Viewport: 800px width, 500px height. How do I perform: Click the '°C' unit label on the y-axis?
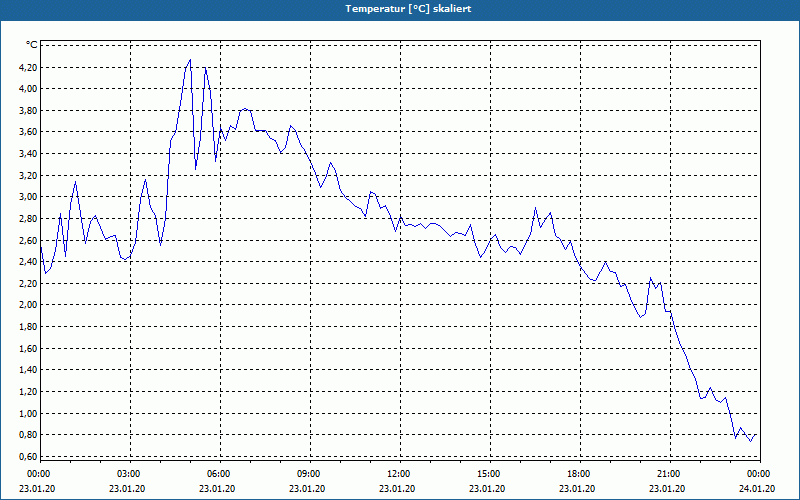(x=31, y=45)
